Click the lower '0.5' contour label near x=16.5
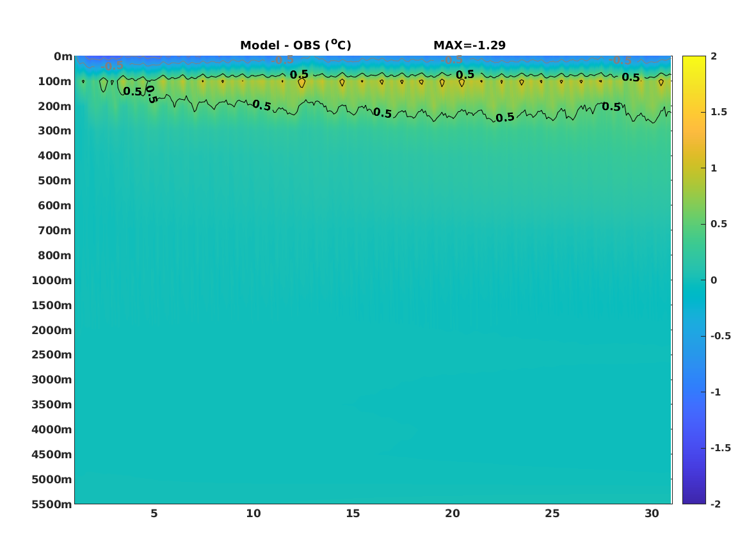 (383, 113)
